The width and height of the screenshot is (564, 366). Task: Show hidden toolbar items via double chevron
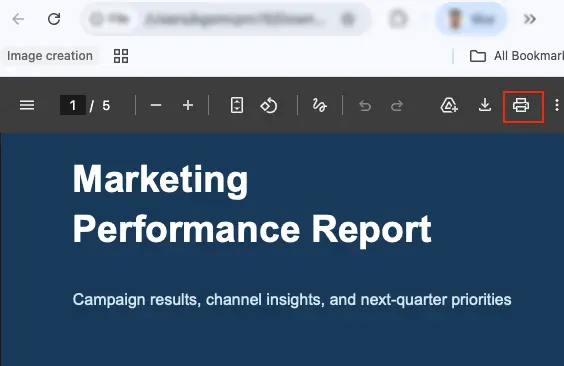click(529, 19)
